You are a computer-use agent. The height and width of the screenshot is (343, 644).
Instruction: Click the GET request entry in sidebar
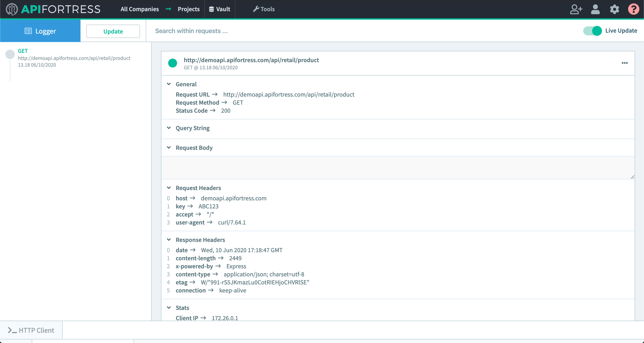pos(74,57)
